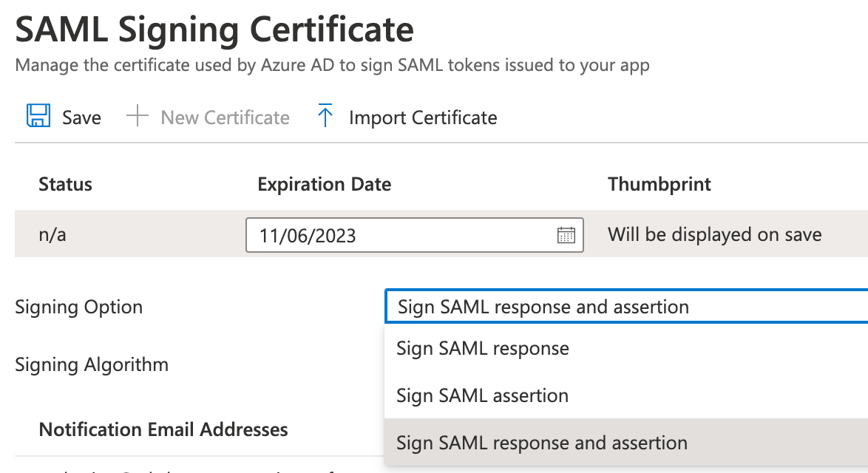Click the Signing Algorithm label

(92, 364)
